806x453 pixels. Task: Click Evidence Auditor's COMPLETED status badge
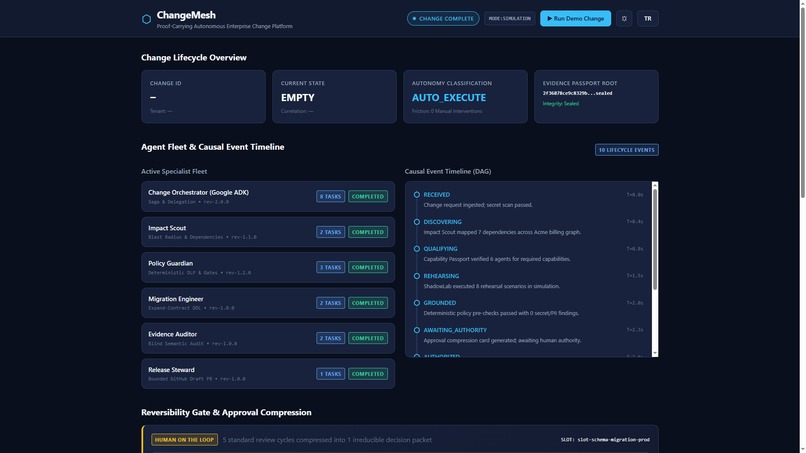click(x=368, y=338)
